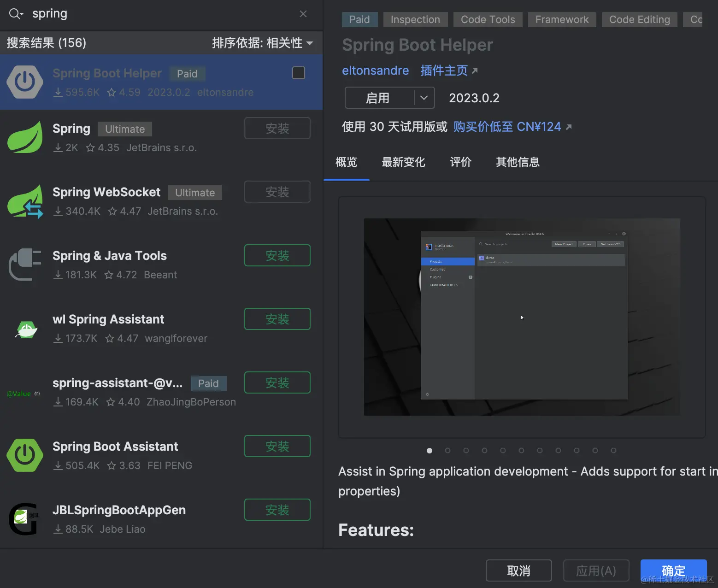Click the Code Tools category tag
This screenshot has width=718, height=588.
coord(488,19)
